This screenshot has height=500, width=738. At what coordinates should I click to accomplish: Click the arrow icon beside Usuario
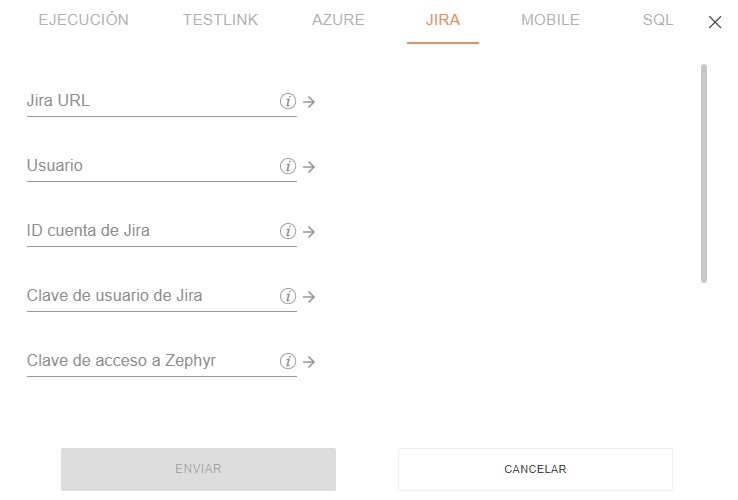pyautogui.click(x=309, y=167)
